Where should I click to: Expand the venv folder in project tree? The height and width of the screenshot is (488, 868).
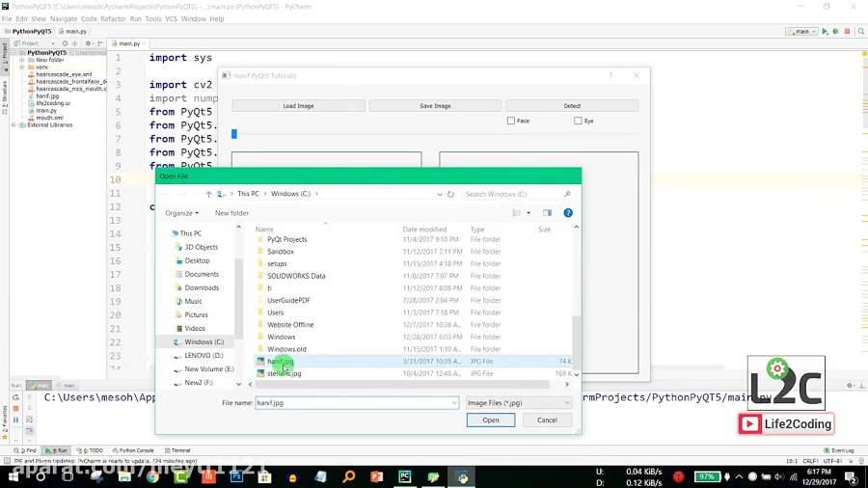pyautogui.click(x=21, y=68)
